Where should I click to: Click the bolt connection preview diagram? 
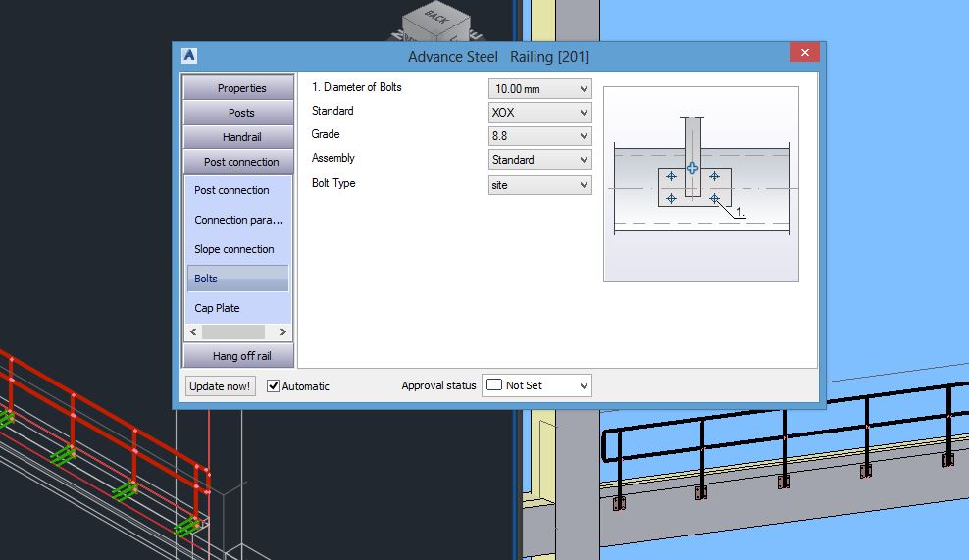click(x=701, y=184)
